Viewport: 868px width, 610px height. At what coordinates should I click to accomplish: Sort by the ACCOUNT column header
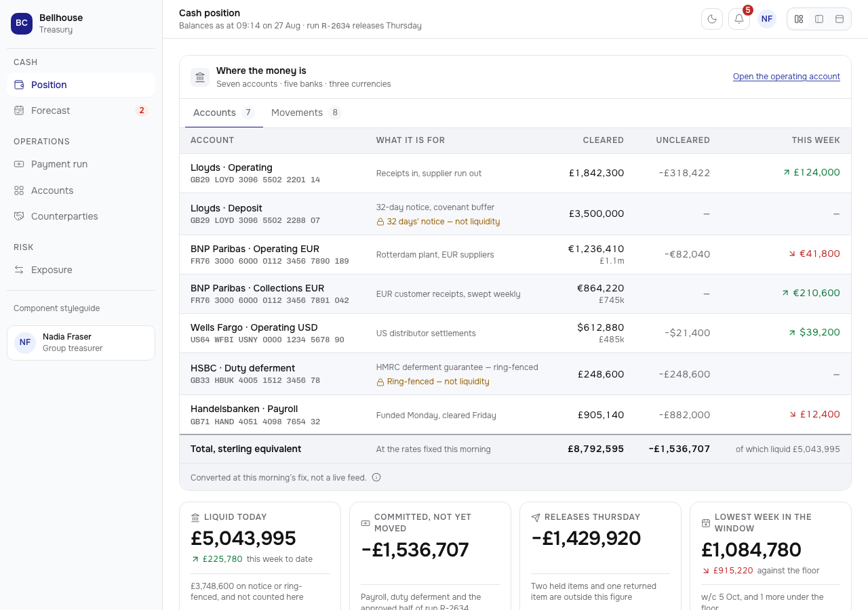coord(212,140)
